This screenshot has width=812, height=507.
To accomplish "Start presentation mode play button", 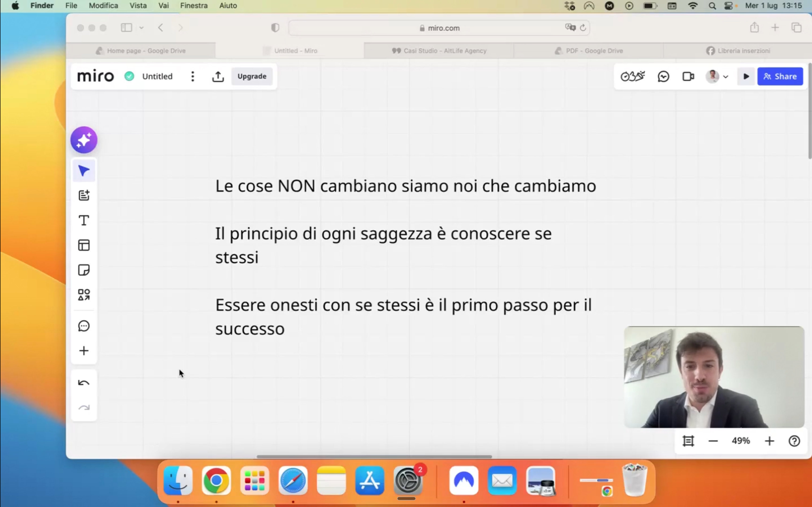I will pyautogui.click(x=746, y=76).
